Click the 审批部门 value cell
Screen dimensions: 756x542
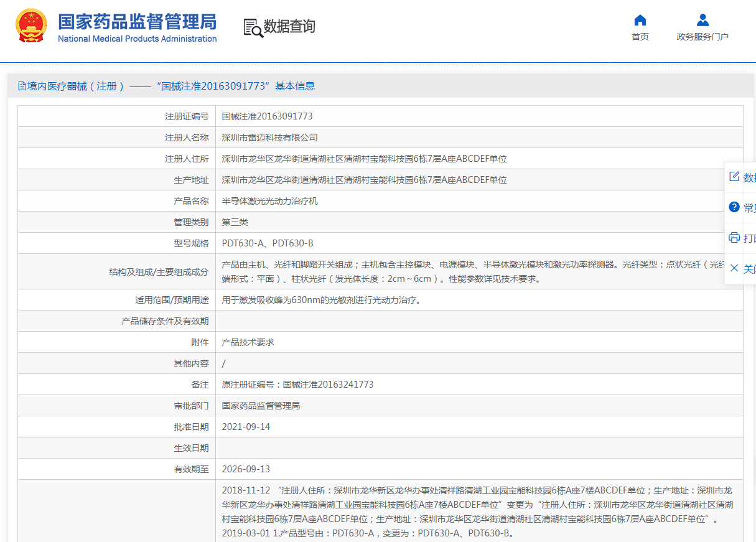[x=479, y=406]
